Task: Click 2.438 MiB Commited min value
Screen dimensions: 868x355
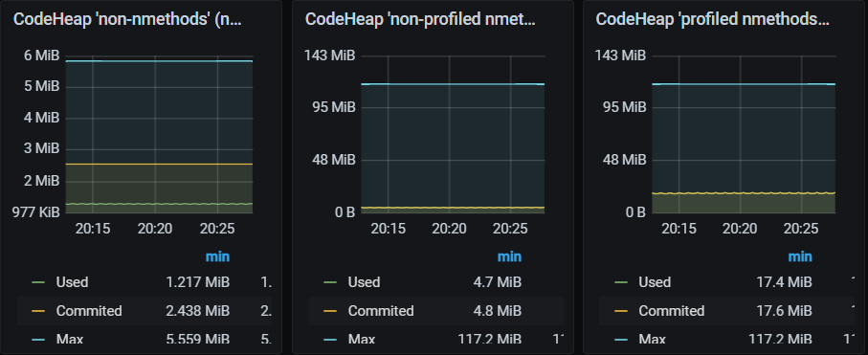Action: pos(198,311)
